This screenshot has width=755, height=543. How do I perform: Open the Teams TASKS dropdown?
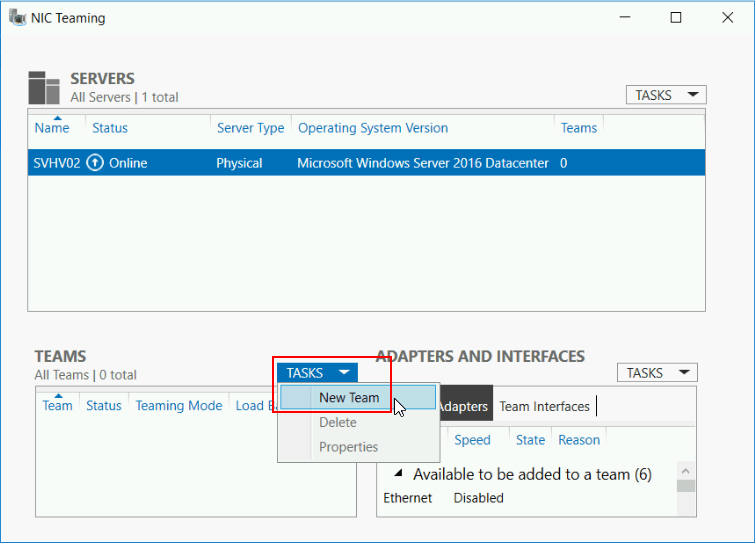coord(317,373)
